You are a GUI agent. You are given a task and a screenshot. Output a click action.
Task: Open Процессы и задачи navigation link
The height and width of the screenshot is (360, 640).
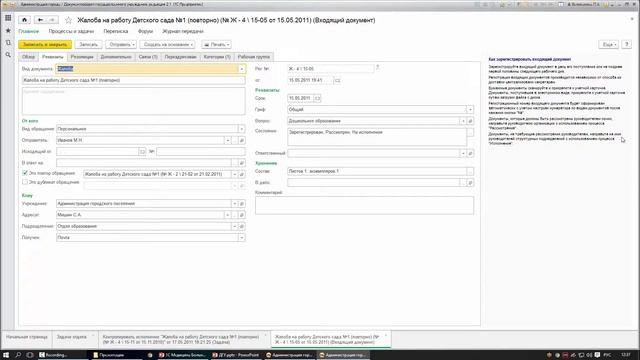coord(71,31)
